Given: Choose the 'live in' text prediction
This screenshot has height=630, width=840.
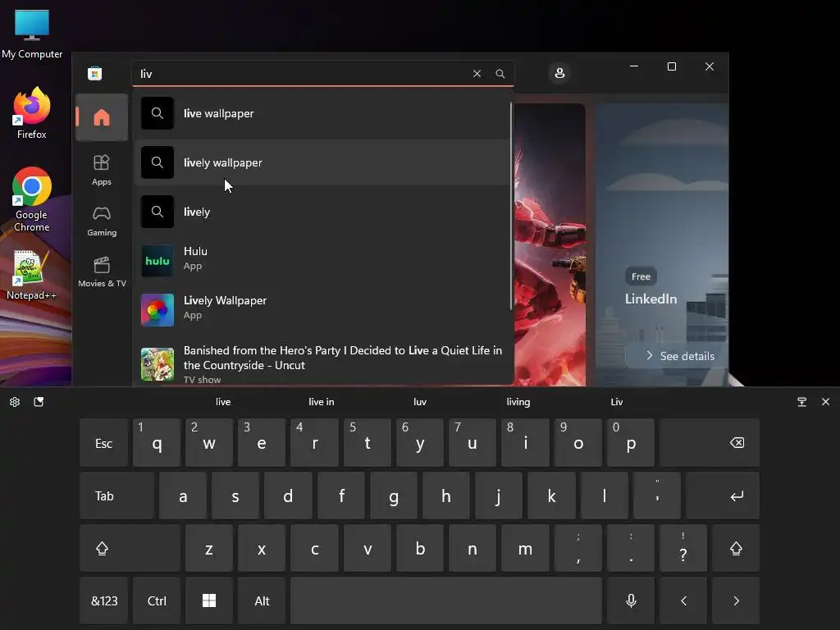Looking at the screenshot, I should [x=322, y=402].
